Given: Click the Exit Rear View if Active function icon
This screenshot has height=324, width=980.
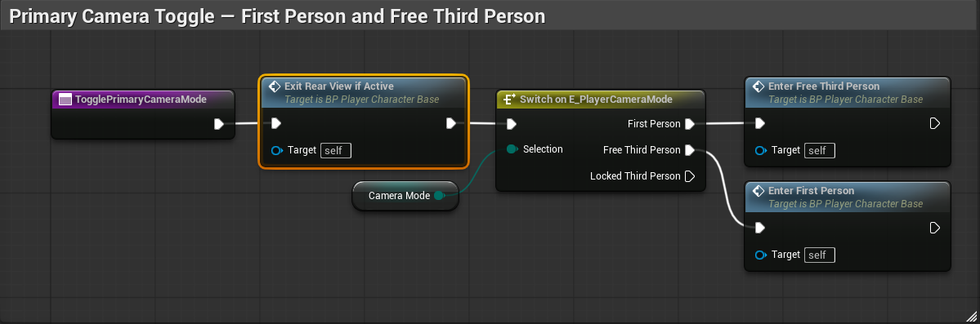Looking at the screenshot, I should (274, 87).
